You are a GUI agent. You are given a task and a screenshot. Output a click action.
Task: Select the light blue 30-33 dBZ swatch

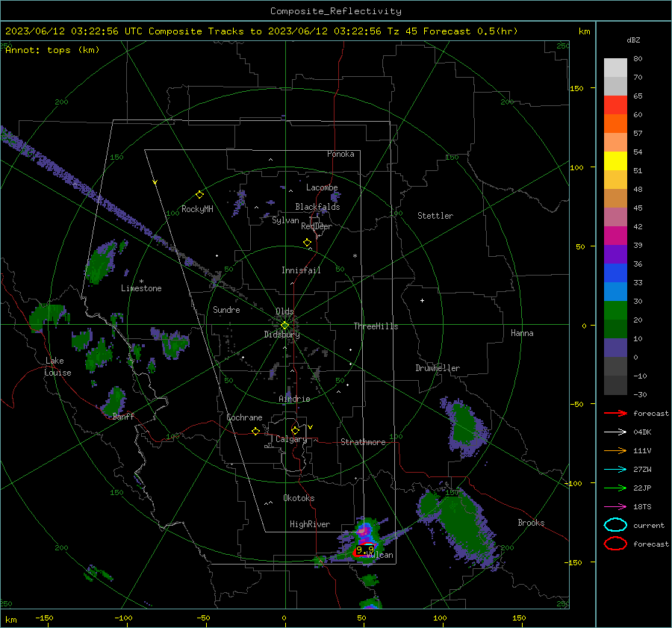615,292
